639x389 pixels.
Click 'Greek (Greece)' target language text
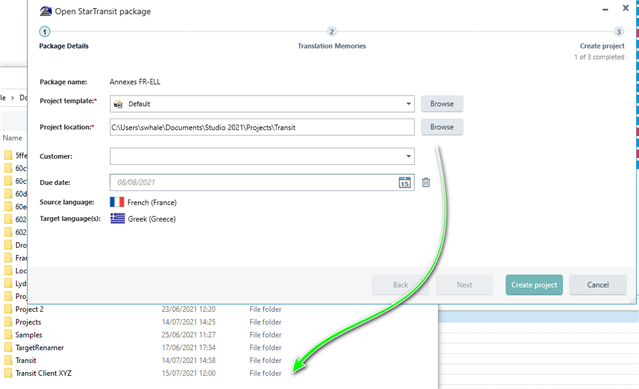[x=152, y=219]
